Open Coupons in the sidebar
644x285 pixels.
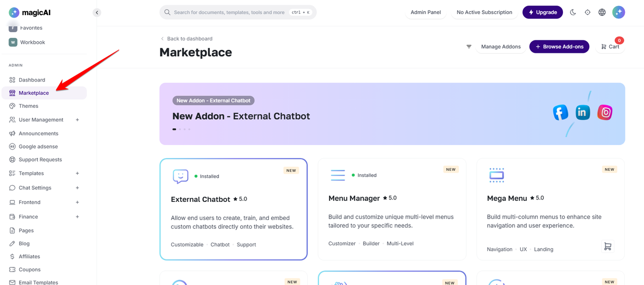coord(30,269)
